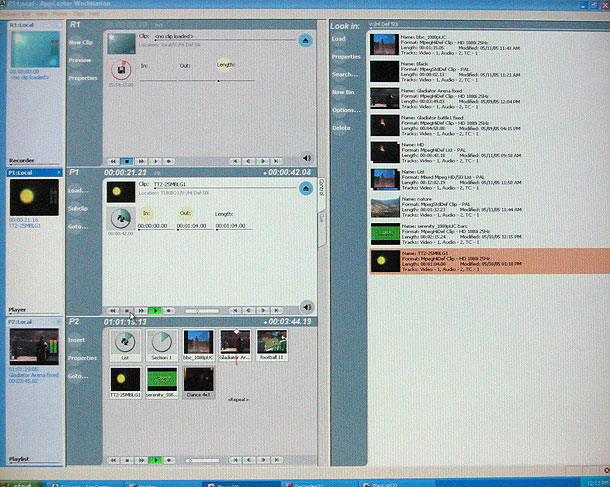
Task: Select the Control side tab
Action: (x=322, y=187)
